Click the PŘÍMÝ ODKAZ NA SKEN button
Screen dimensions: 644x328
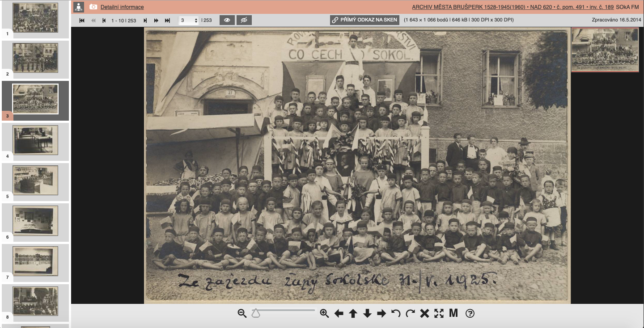[364, 20]
